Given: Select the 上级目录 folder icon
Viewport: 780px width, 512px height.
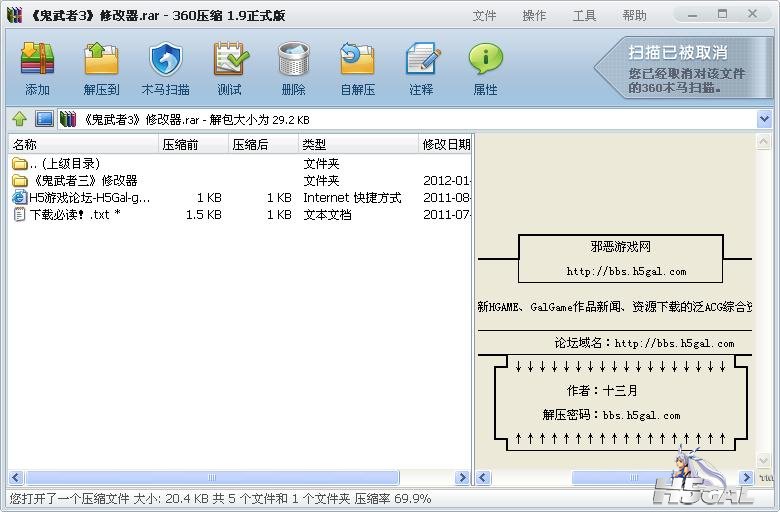Looking at the screenshot, I should click(19, 163).
